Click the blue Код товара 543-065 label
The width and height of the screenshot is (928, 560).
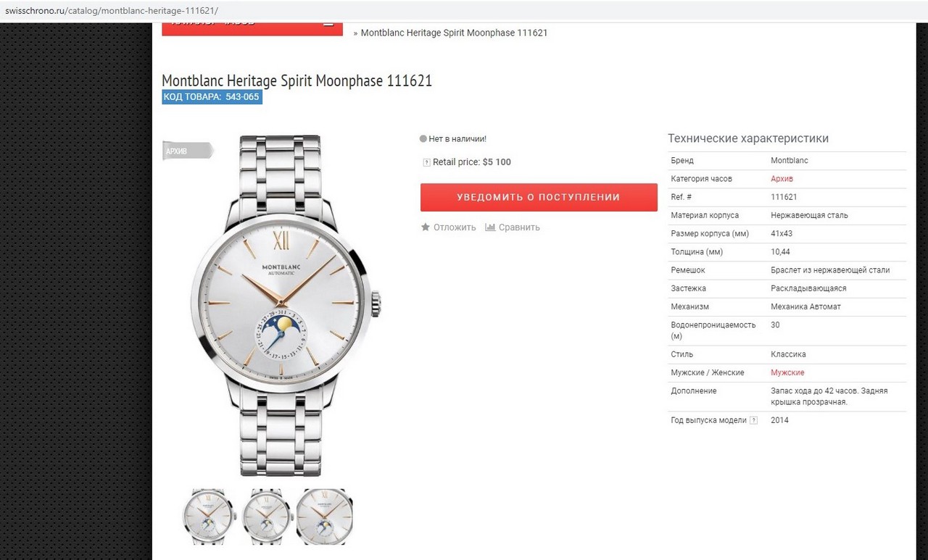pos(212,97)
